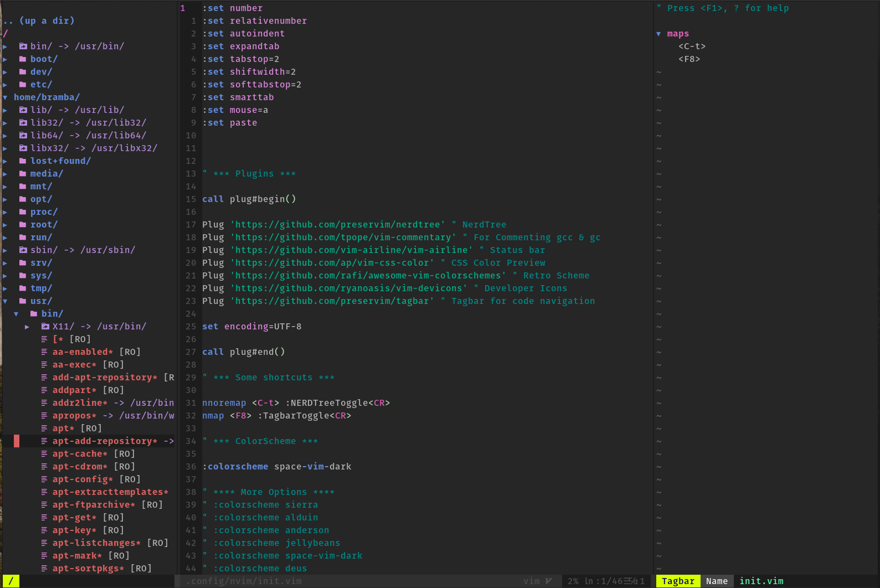Click the file icon beside apt-cache
880x588 pixels.
pyautogui.click(x=44, y=453)
